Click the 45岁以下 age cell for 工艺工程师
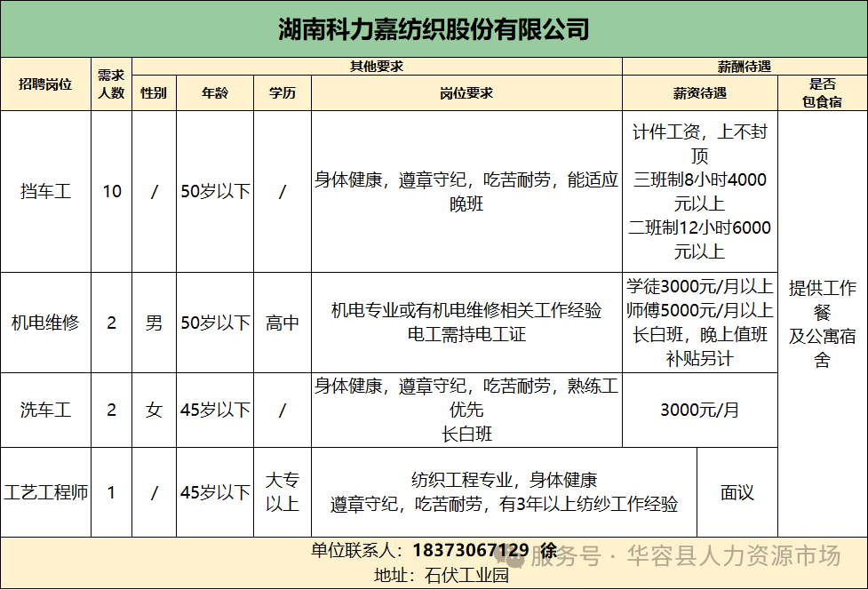The height and width of the screenshot is (590, 868). point(215,492)
